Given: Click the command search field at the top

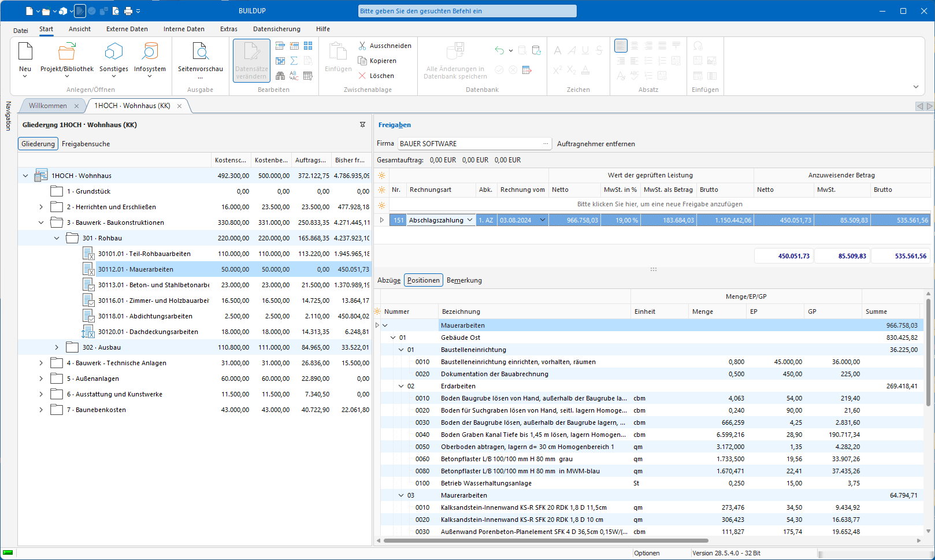Looking at the screenshot, I should pos(466,10).
